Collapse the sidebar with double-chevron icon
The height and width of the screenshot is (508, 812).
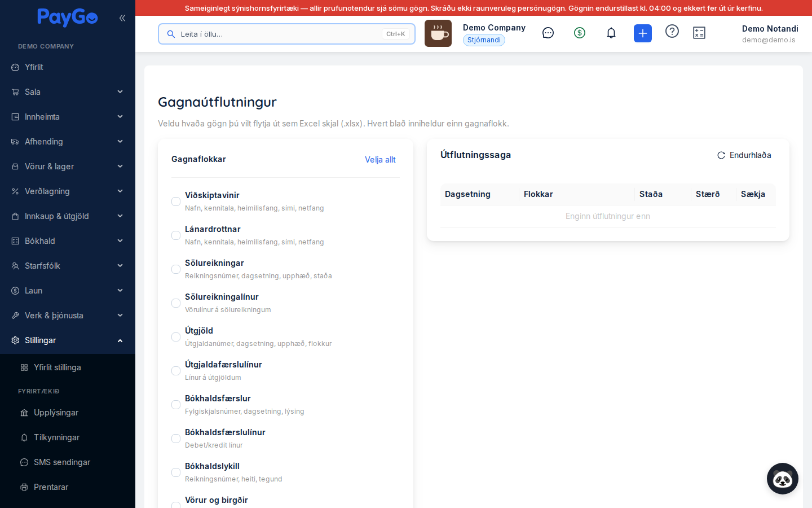pyautogui.click(x=122, y=18)
